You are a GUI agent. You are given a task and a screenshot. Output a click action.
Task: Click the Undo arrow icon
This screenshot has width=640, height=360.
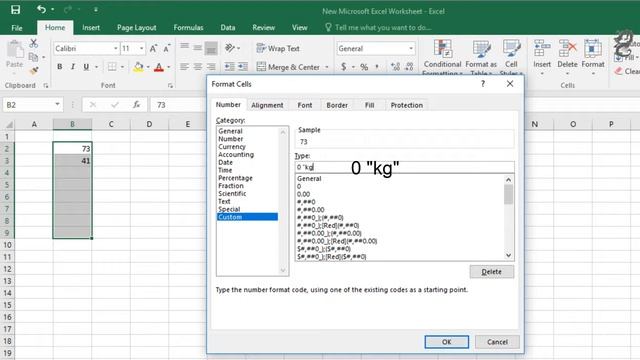click(41, 9)
